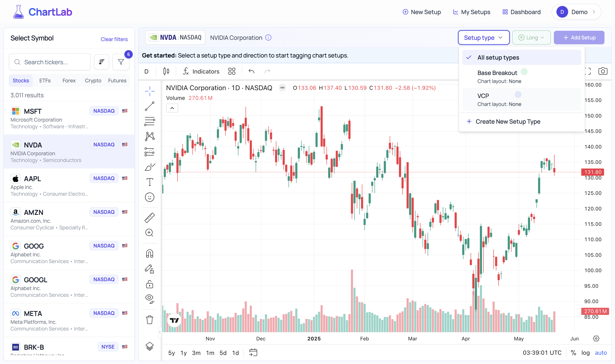Click the VCP lavender color dot
The height and width of the screenshot is (364, 615).
518,94
